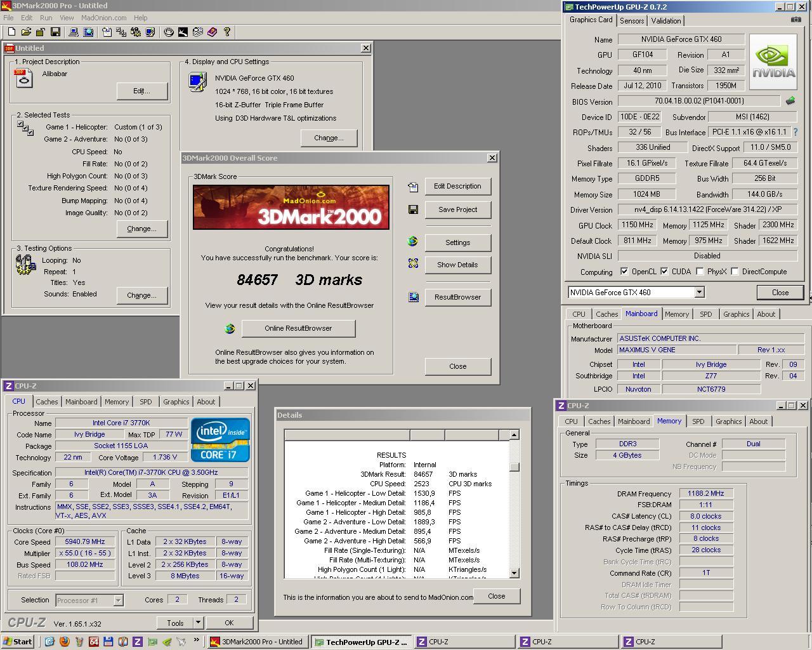The height and width of the screenshot is (650, 812).
Task: Toggle the PhysX checkbox in GPU-Z
Action: point(700,272)
